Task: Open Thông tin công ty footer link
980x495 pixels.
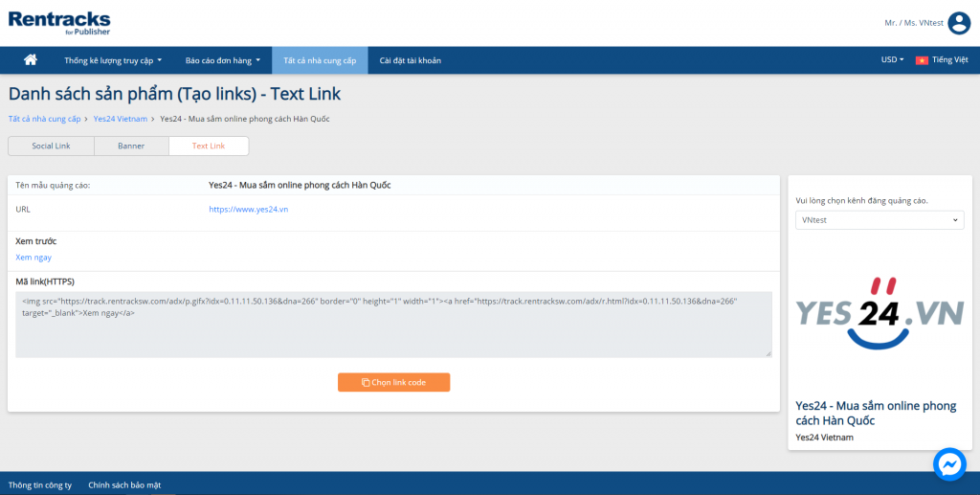Action: (x=40, y=485)
